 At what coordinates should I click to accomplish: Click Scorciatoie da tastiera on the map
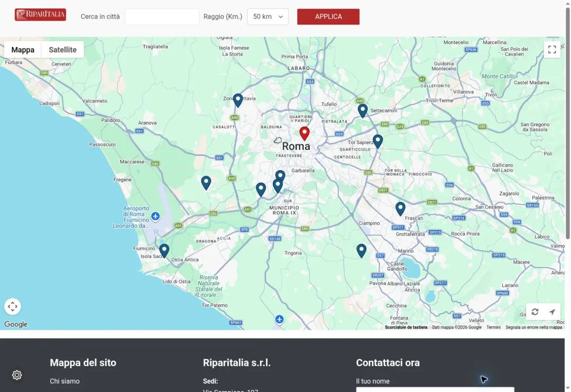tap(406, 327)
